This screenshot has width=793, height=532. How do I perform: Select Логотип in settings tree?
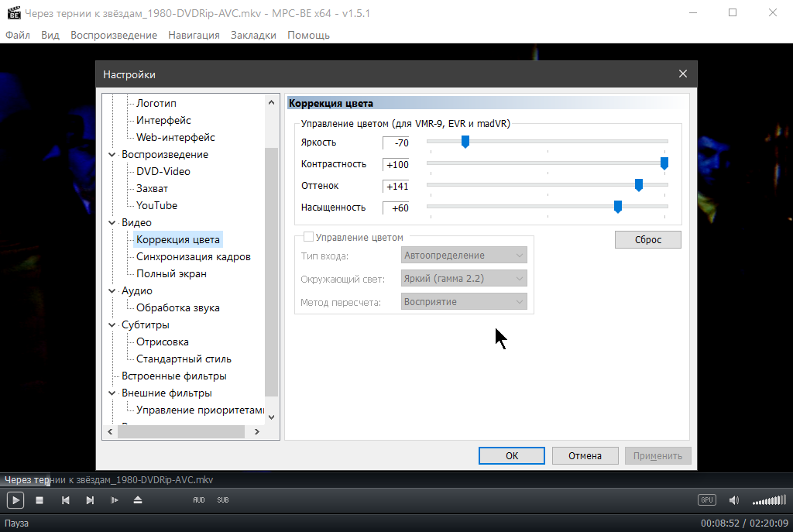pos(156,103)
